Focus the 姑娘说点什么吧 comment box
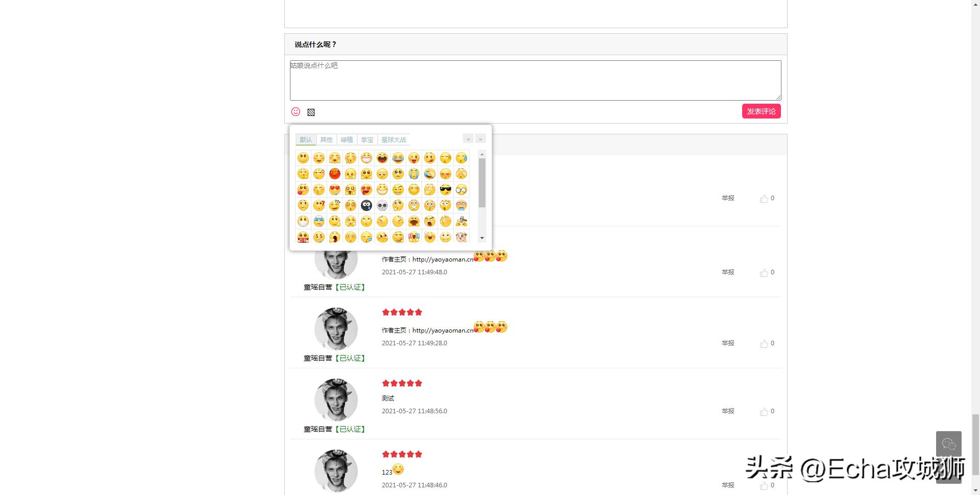980x495 pixels. [x=535, y=80]
